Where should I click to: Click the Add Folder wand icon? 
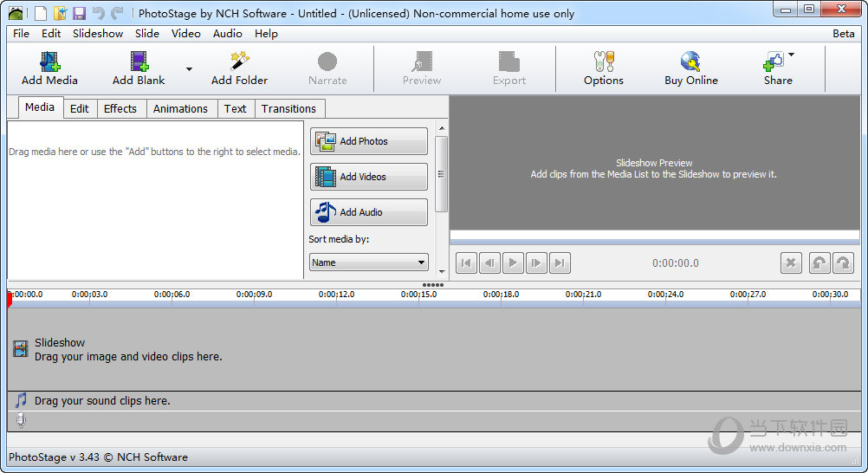(240, 62)
